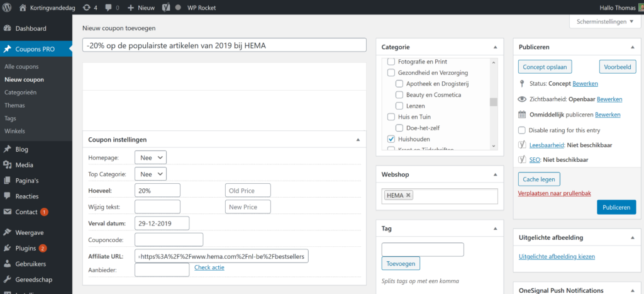Viewport: 644px width, 294px height.
Task: Open Dashboard from the sidebar
Action: [31, 29]
